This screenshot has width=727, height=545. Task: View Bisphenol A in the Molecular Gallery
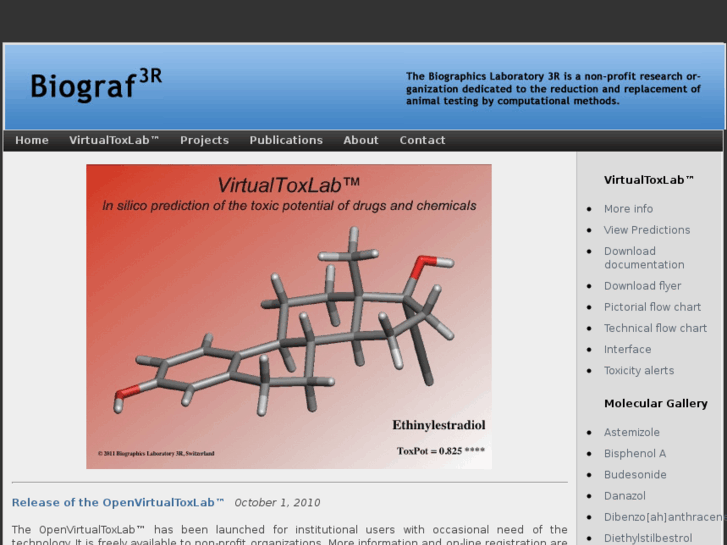coord(635,454)
